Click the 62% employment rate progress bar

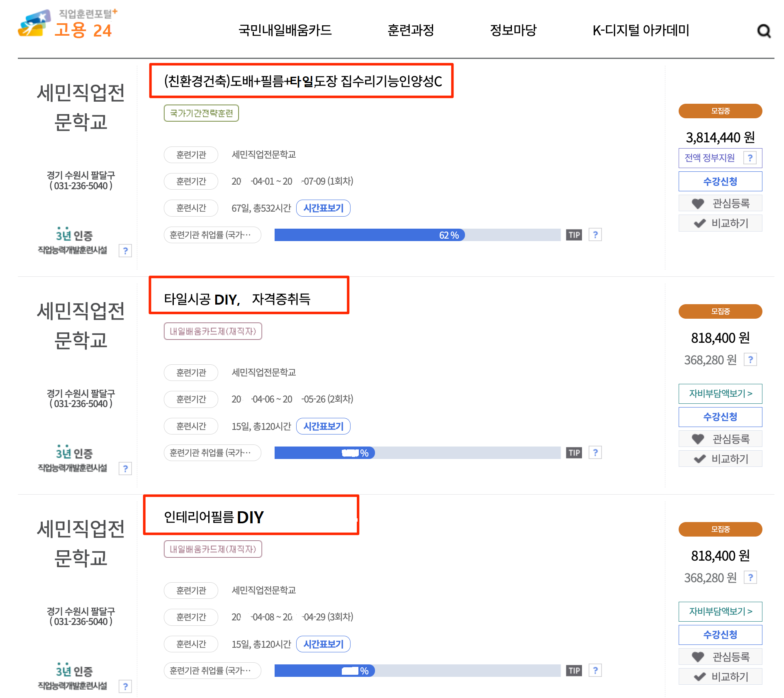click(x=417, y=235)
